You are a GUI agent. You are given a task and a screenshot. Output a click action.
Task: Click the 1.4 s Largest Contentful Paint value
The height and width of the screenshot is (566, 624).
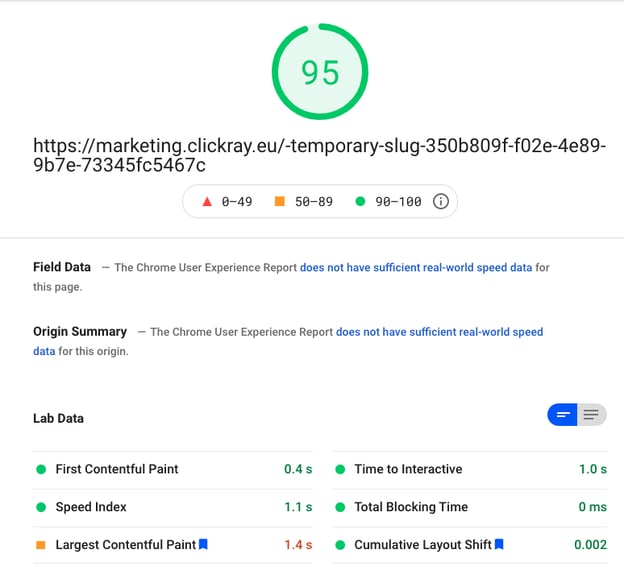tap(298, 545)
